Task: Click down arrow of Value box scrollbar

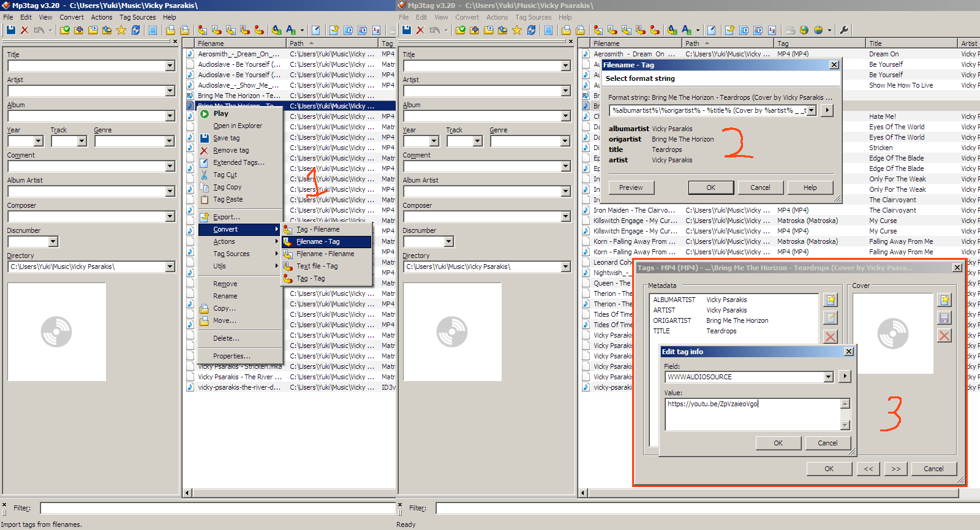Action: click(845, 425)
